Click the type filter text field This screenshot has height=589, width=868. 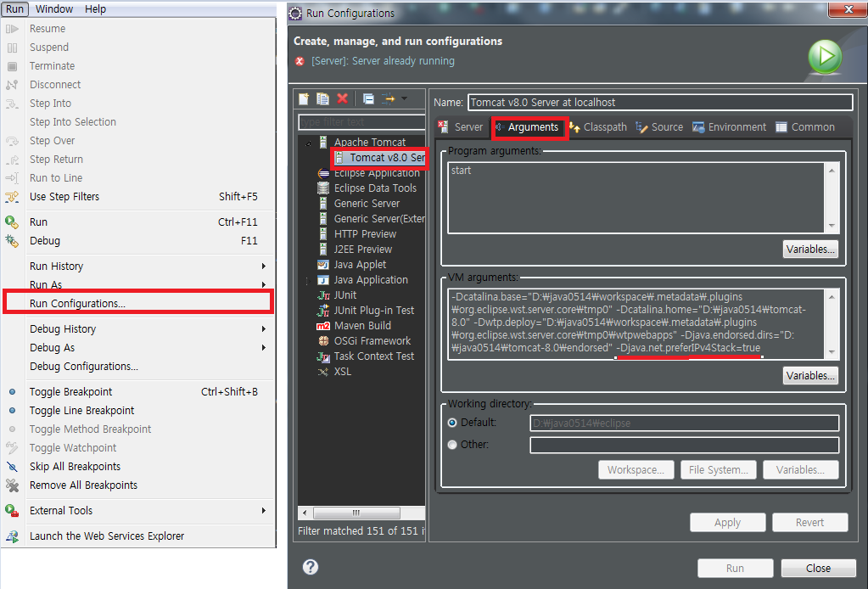tap(362, 121)
